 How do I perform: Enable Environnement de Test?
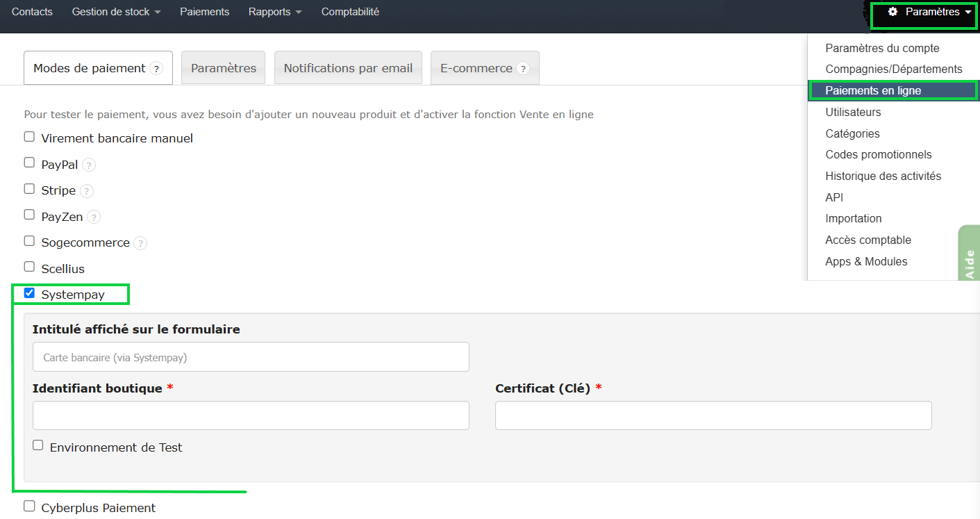tap(38, 445)
